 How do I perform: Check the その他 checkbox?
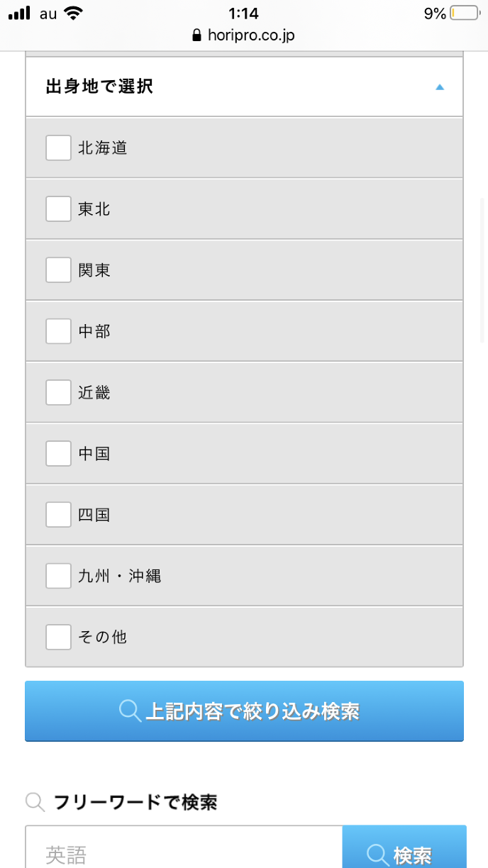[x=58, y=637]
